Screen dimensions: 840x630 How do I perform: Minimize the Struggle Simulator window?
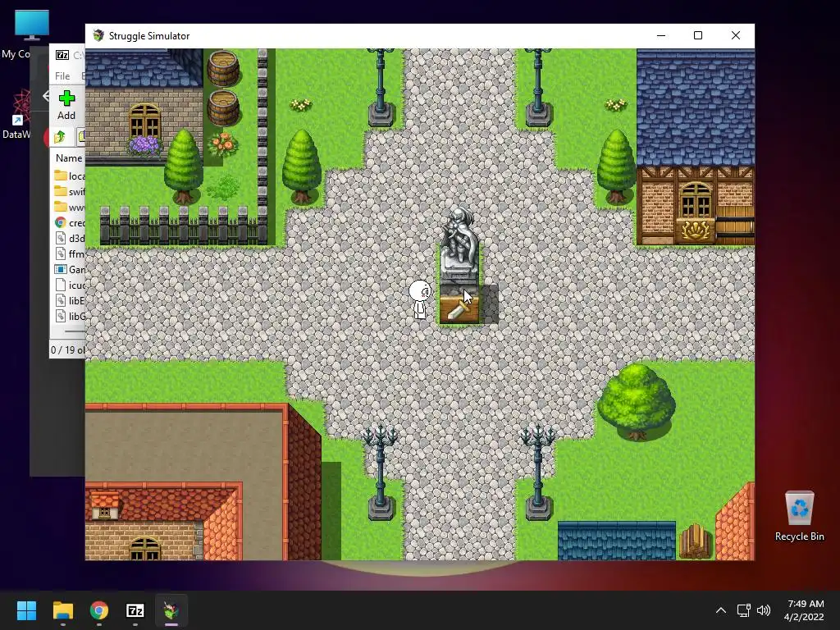pyautogui.click(x=661, y=35)
